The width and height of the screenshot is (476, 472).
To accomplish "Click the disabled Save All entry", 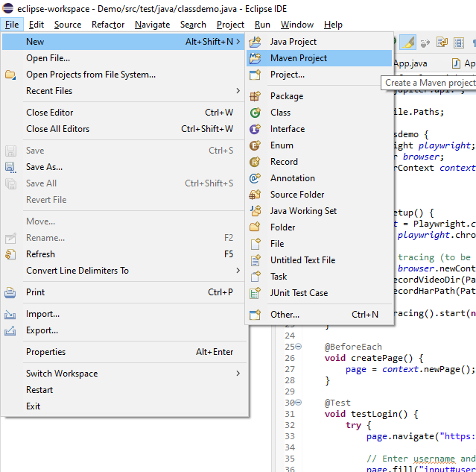I will coord(123,183).
